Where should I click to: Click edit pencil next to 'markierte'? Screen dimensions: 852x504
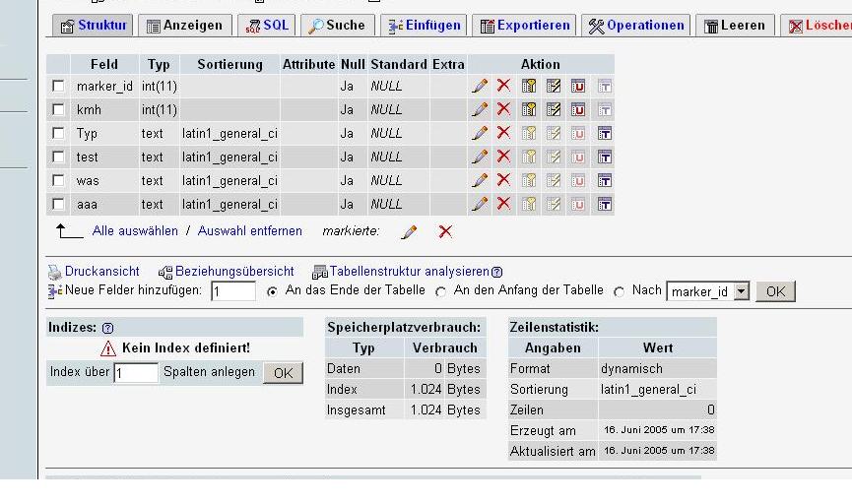[410, 231]
